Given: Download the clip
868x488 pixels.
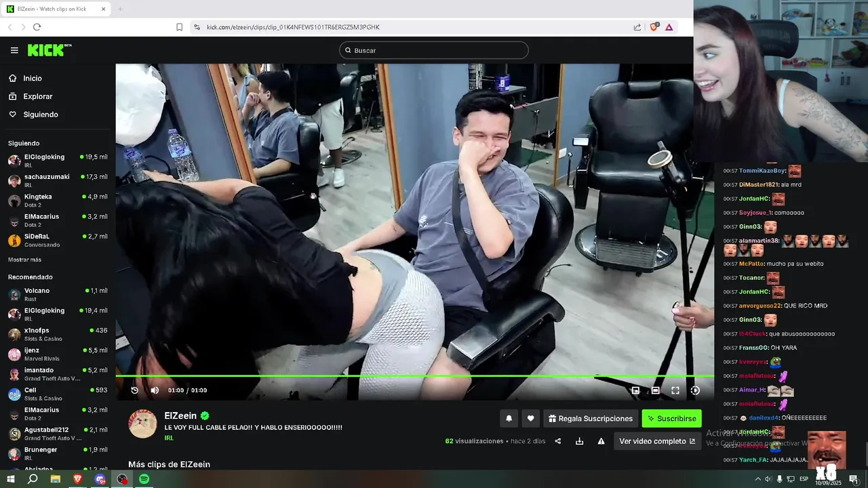Looking at the screenshot, I should click(579, 441).
